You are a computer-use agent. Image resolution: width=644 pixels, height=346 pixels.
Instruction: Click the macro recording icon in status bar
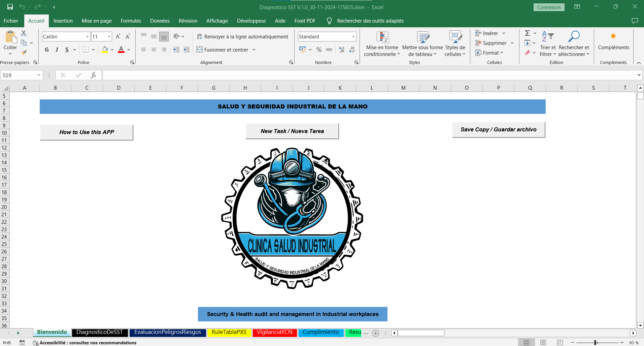click(x=22, y=343)
